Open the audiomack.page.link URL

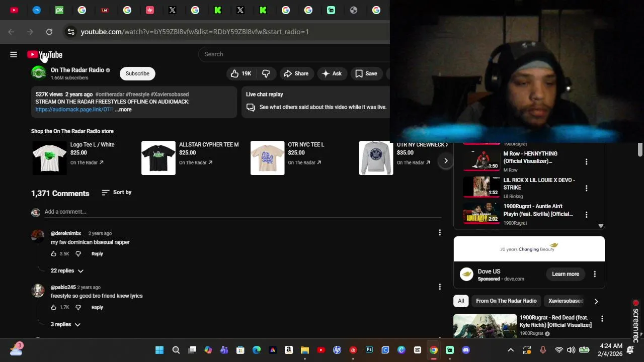tap(74, 110)
